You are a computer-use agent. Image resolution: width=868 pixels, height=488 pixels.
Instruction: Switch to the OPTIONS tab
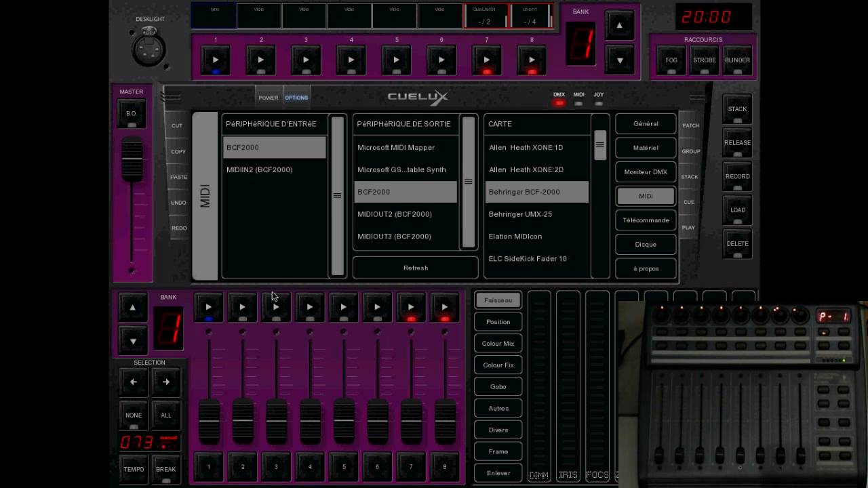coord(296,98)
